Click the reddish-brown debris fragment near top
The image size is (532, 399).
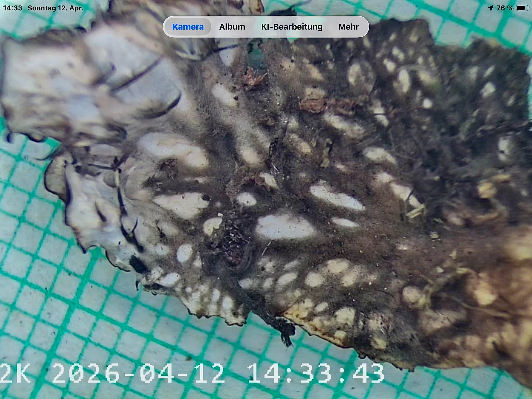tap(254, 79)
